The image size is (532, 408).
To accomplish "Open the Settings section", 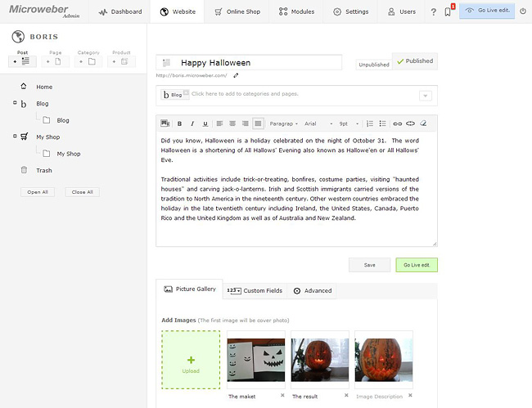I will (x=350, y=12).
